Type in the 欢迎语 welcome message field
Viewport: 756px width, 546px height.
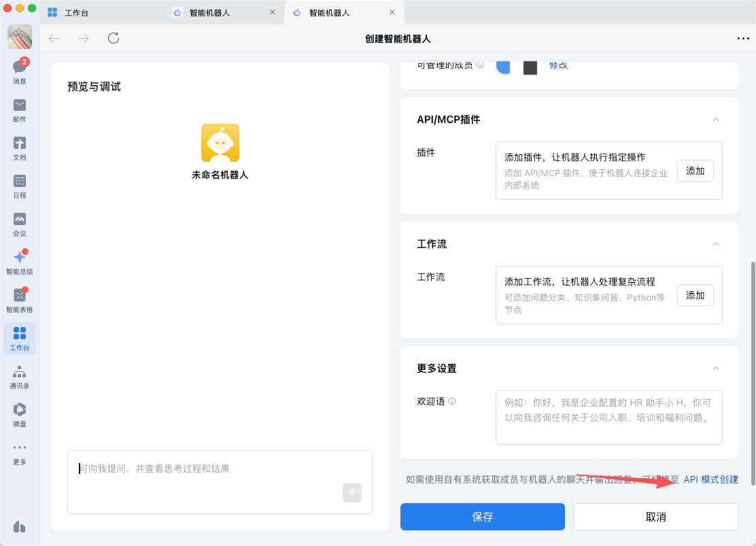tap(608, 417)
